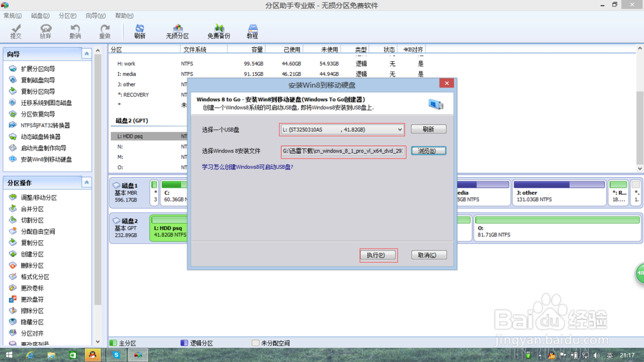644x362 pixels.
Task: Click the 浏览 browse button
Action: (x=428, y=151)
